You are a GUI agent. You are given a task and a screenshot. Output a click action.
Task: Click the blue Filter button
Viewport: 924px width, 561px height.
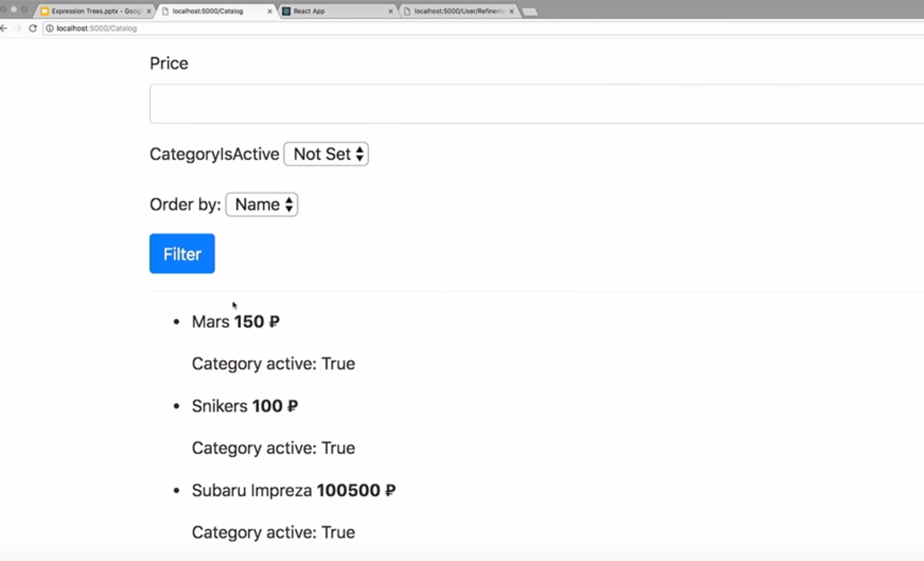point(182,254)
